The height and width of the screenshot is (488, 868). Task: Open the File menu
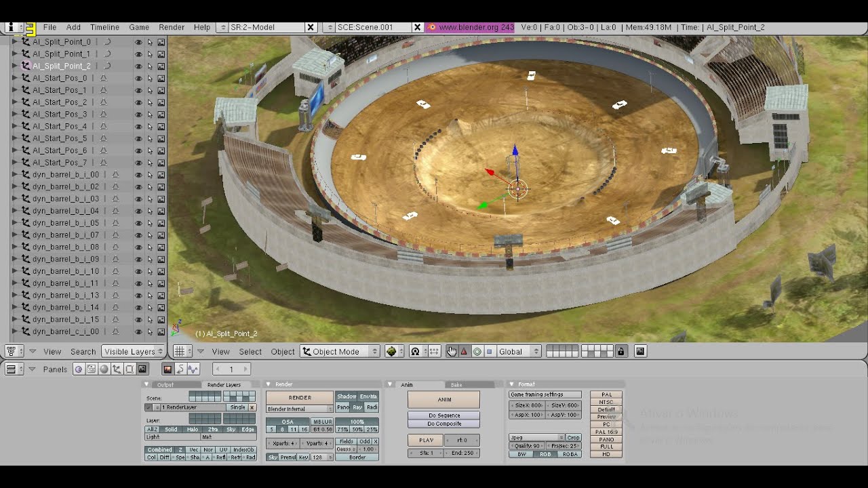[50, 27]
